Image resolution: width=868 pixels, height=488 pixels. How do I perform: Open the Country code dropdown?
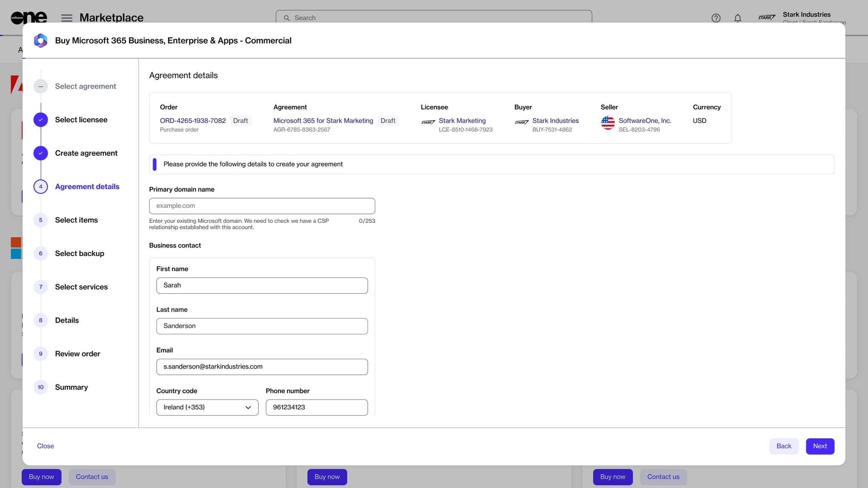click(x=207, y=407)
